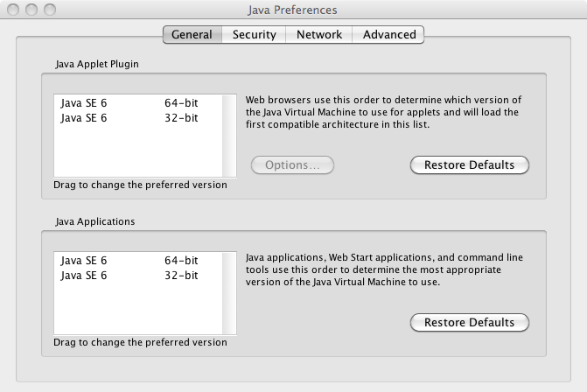Zoom the Java Preferences window
The image size is (587, 392).
coord(50,10)
